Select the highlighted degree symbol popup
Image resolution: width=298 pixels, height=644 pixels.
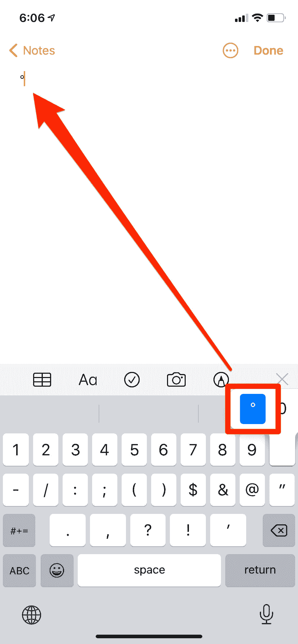tap(253, 409)
